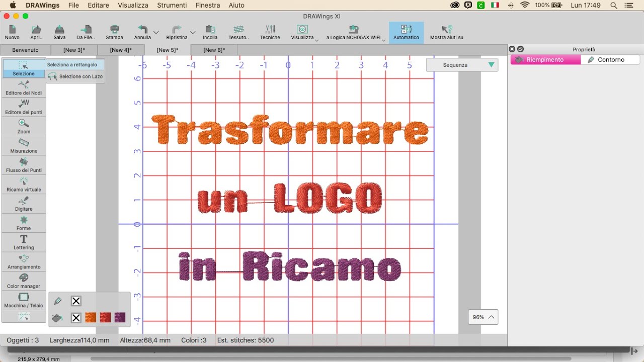Switch to the [New 5]* tab
Image resolution: width=644 pixels, height=362 pixels.
[168, 50]
